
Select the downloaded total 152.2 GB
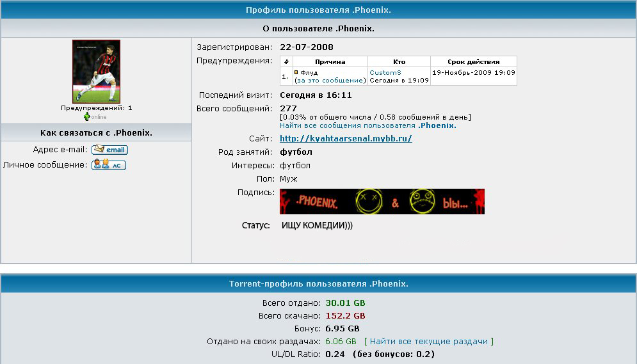coord(345,316)
